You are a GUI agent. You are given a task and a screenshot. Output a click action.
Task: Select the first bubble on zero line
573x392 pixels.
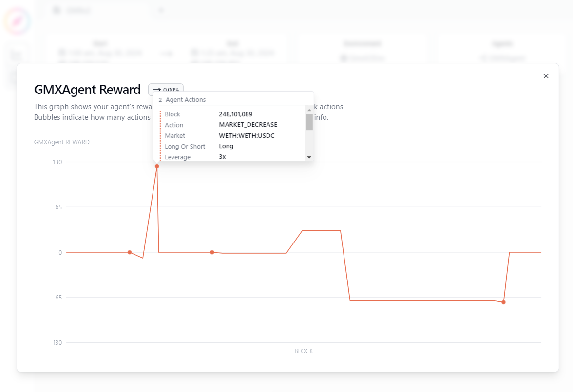pos(130,252)
